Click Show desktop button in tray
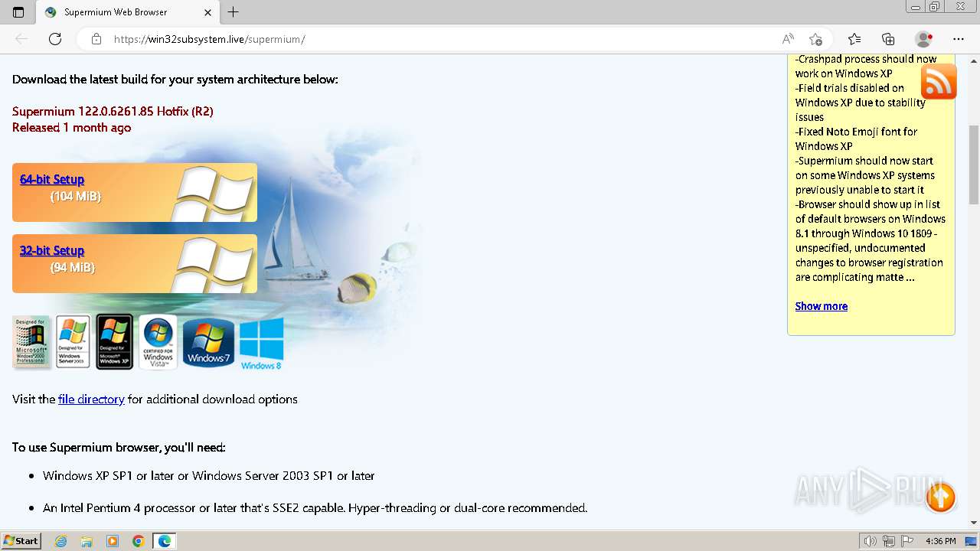980x551 pixels. coord(972,541)
